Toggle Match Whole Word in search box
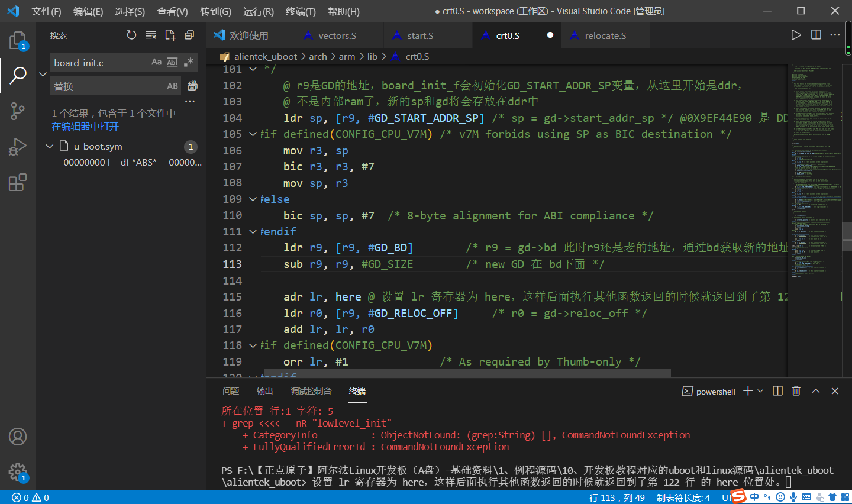852x504 pixels. 172,62
